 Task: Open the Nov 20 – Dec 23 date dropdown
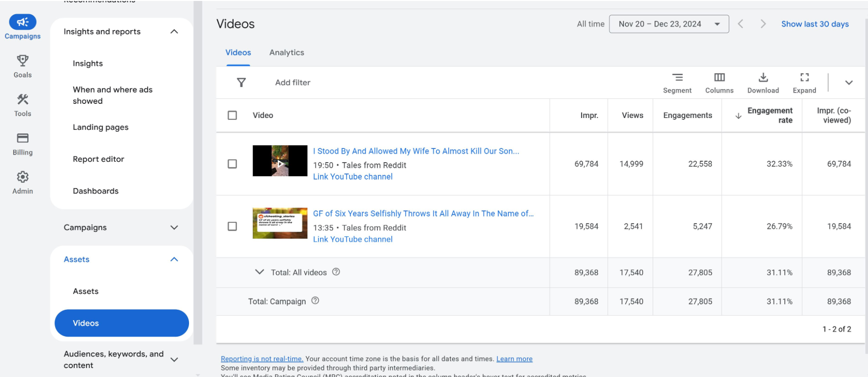(x=669, y=24)
